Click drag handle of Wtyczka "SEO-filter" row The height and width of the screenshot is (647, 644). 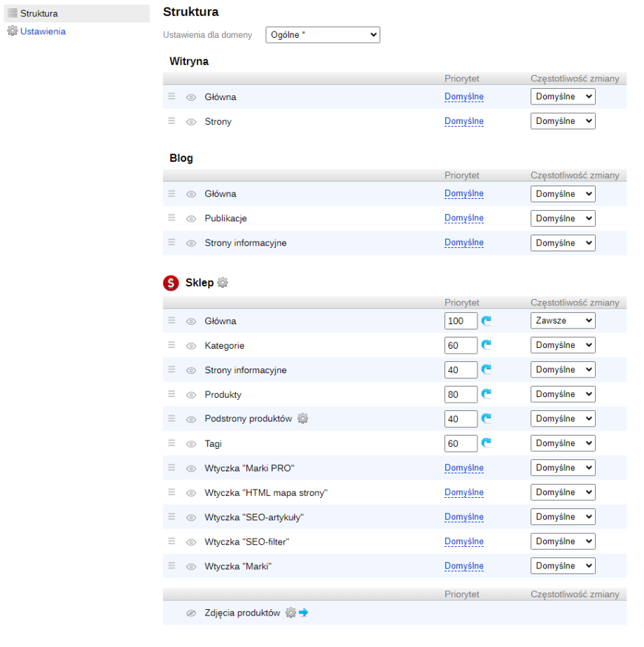171,541
